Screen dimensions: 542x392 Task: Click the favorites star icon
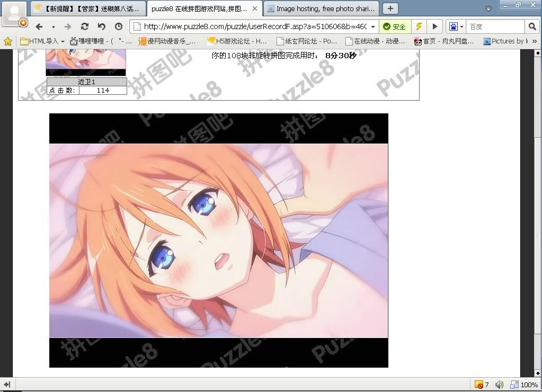[x=7, y=41]
